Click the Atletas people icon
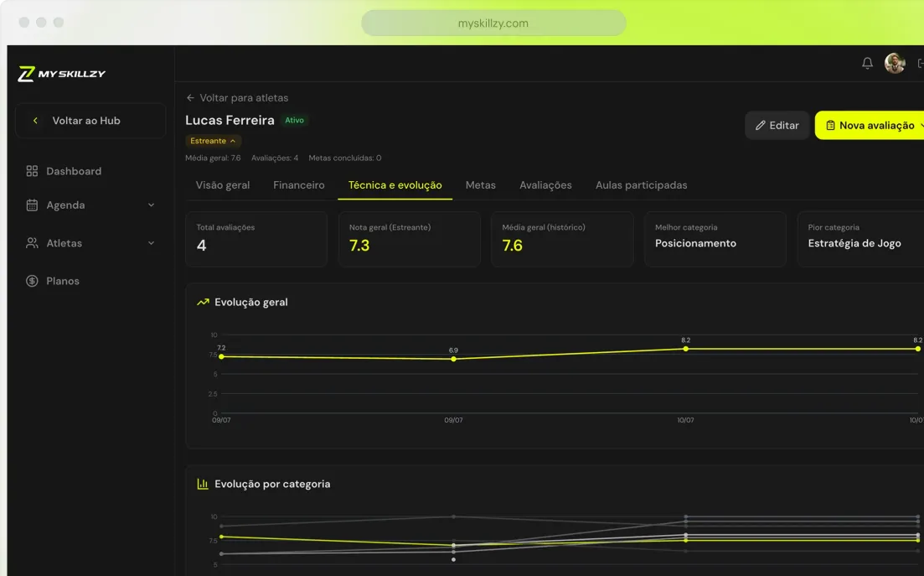This screenshot has height=576, width=924. tap(32, 243)
